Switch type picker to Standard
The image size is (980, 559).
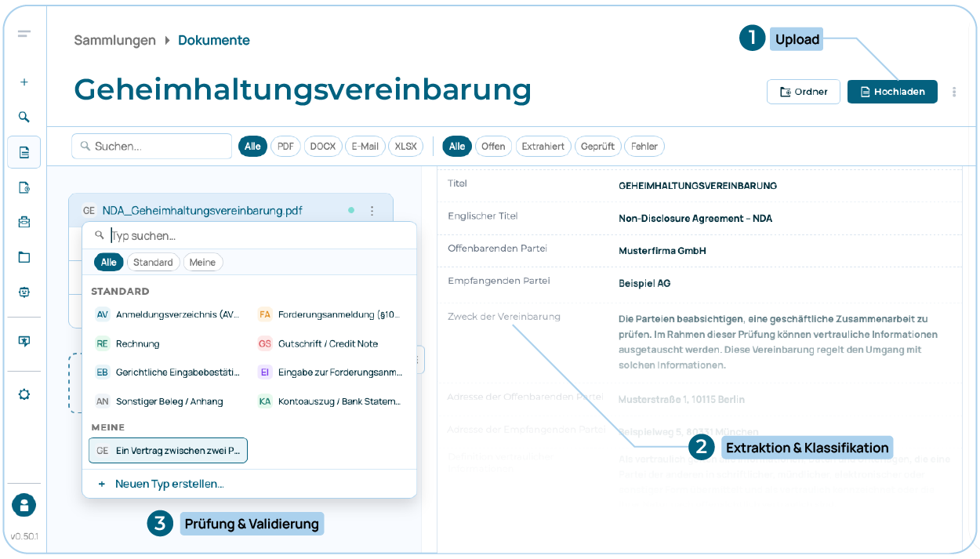(x=153, y=263)
